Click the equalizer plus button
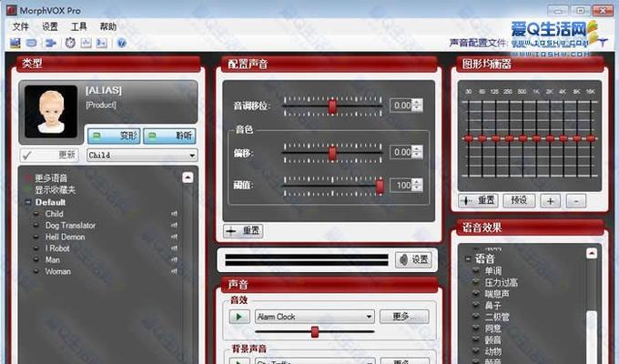 coord(551,201)
